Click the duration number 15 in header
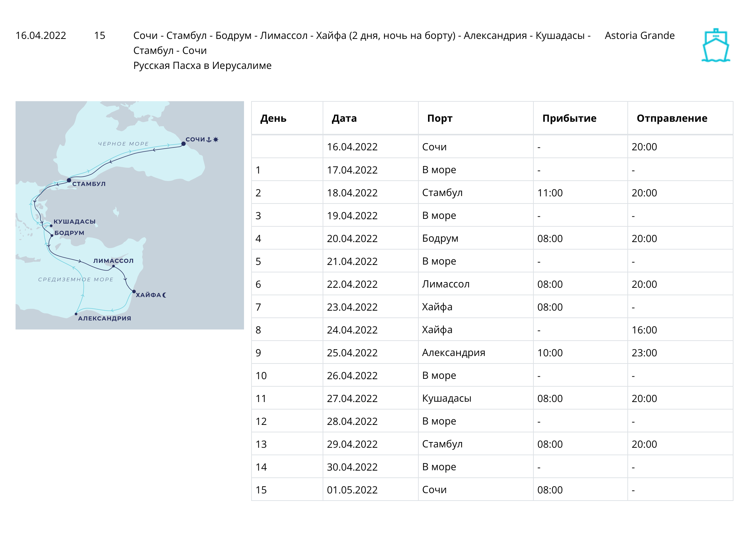The image size is (756, 537). point(100,35)
